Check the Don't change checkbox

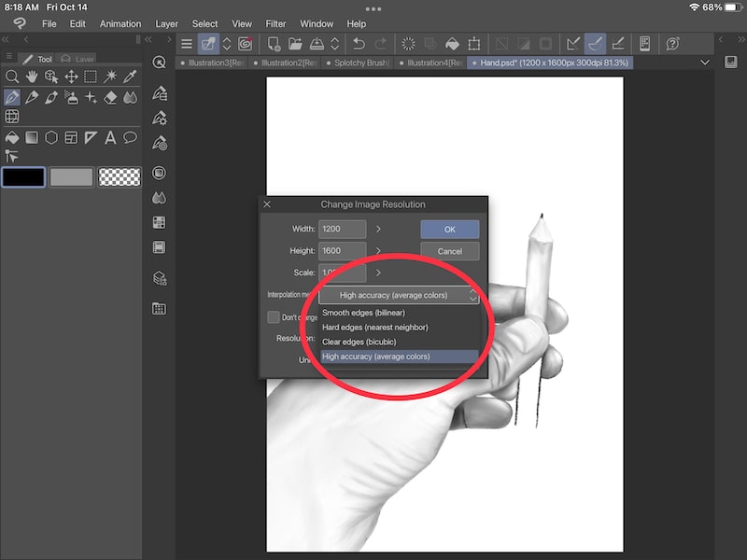(x=274, y=317)
